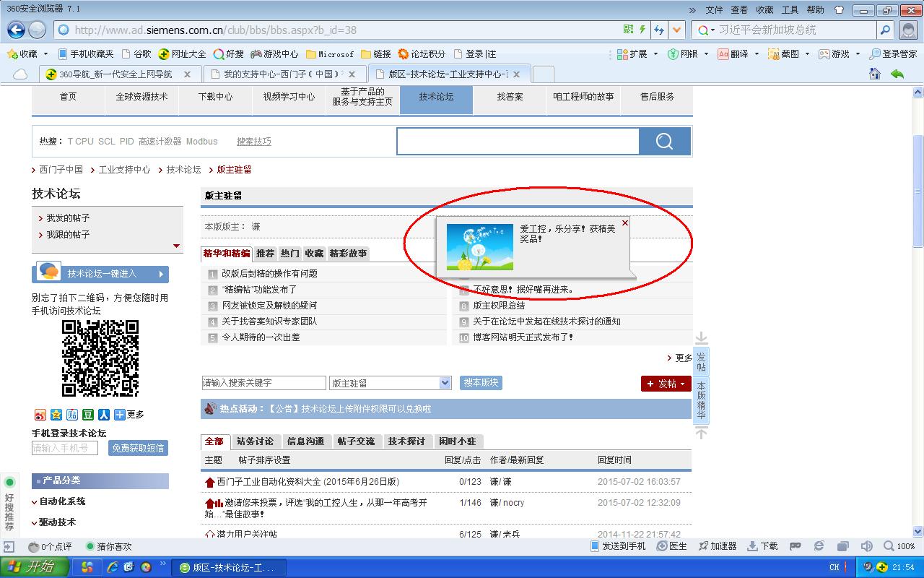Screen dimensions: 924x578
Task: Click the forum search text field
Action: pyautogui.click(x=518, y=142)
